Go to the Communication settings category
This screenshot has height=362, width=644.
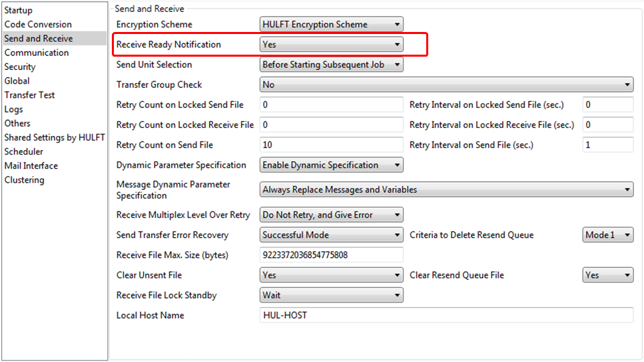point(36,53)
